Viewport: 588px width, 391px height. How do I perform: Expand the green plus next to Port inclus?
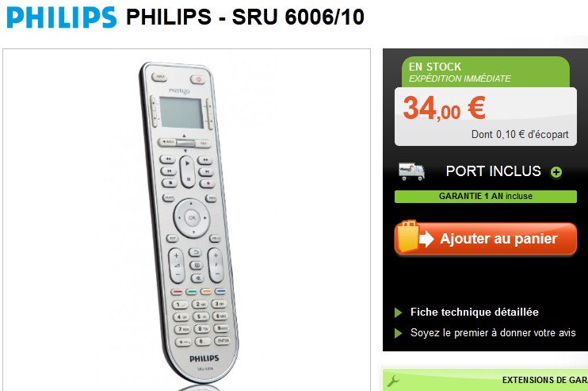(x=556, y=172)
